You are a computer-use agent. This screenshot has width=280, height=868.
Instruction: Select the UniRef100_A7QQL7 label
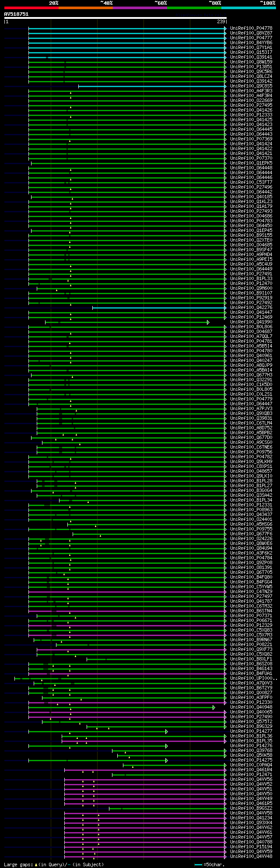251,337
